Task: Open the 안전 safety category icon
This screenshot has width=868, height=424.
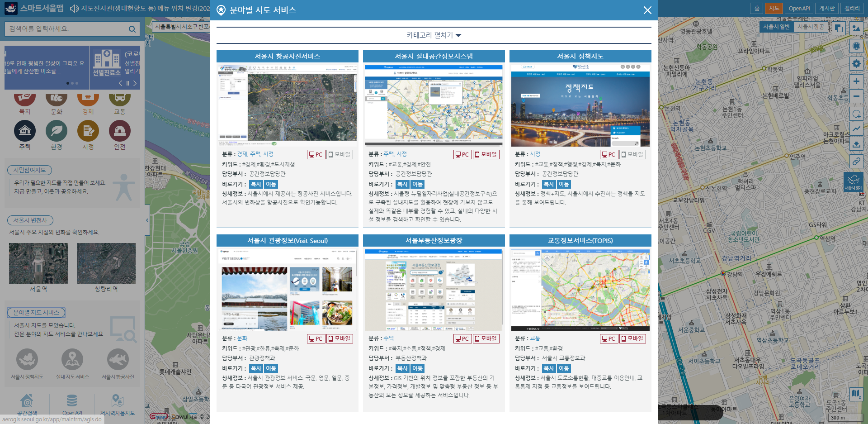Action: pyautogui.click(x=120, y=131)
